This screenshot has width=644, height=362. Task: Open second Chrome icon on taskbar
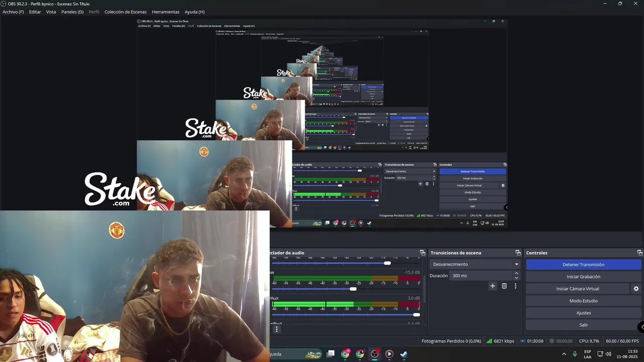(360, 354)
